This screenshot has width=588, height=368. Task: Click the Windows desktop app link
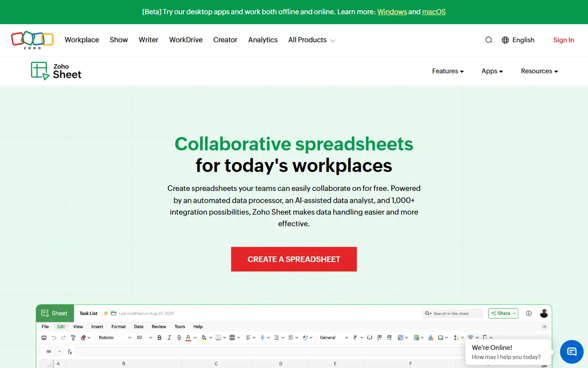pos(392,12)
